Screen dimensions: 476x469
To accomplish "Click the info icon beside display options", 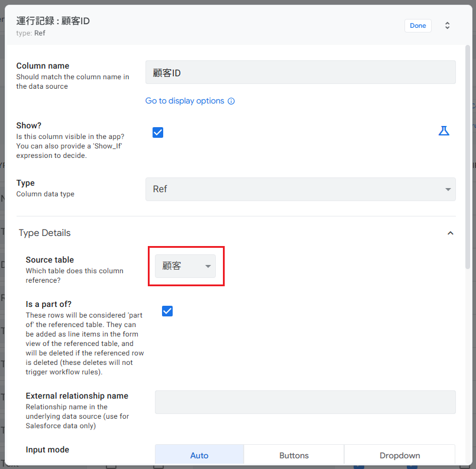I will [231, 101].
